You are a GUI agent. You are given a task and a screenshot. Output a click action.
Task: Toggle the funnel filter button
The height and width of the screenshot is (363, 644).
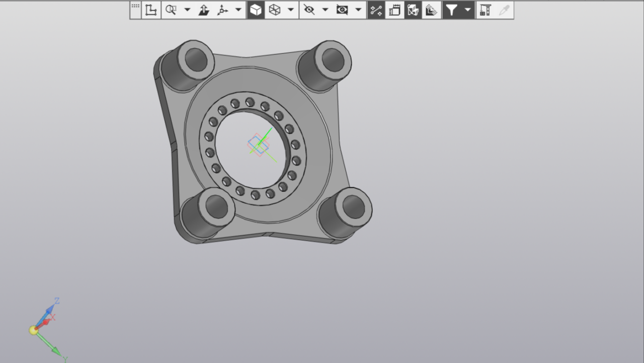click(x=452, y=10)
